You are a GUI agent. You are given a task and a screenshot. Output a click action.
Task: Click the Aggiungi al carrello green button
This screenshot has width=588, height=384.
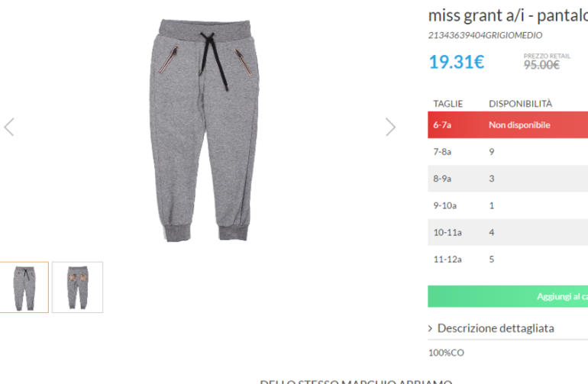(508, 296)
